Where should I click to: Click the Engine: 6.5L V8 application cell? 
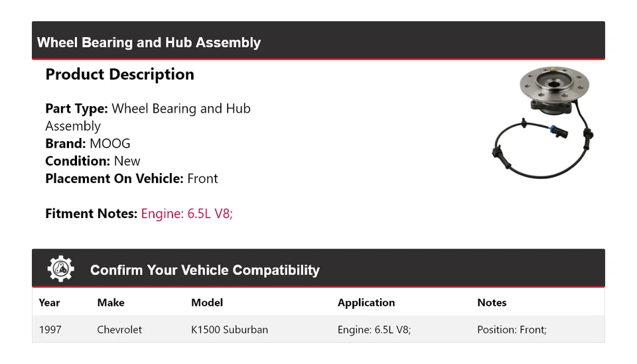pos(374,330)
